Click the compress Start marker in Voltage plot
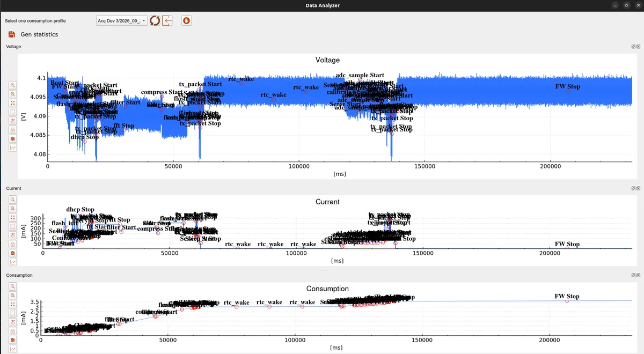The height and width of the screenshot is (354, 644). tap(162, 97)
